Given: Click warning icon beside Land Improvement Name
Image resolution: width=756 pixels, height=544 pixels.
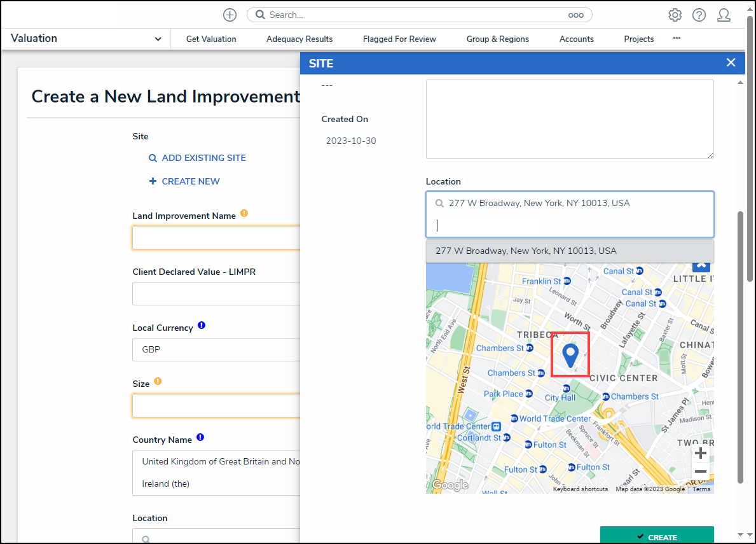Looking at the screenshot, I should 244,213.
